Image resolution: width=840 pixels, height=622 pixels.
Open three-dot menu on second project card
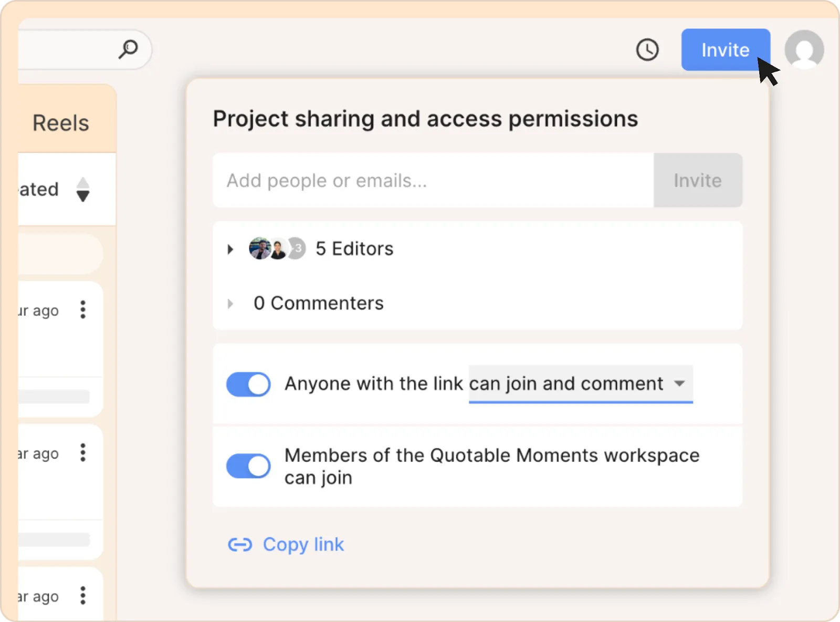pos(83,453)
